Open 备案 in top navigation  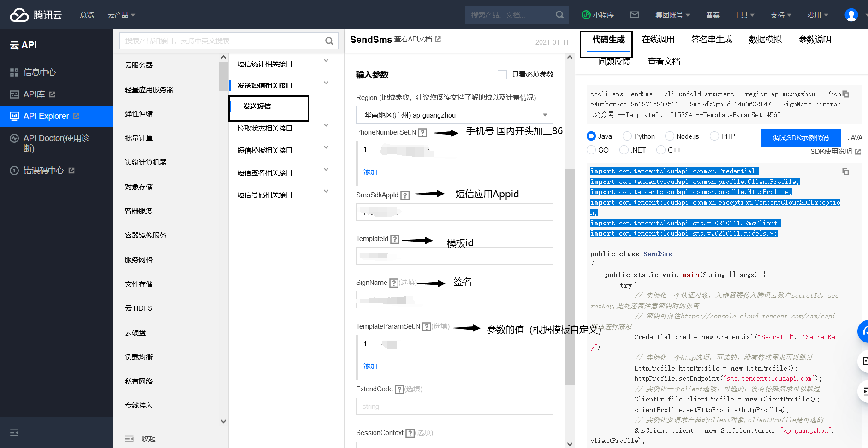(x=713, y=15)
